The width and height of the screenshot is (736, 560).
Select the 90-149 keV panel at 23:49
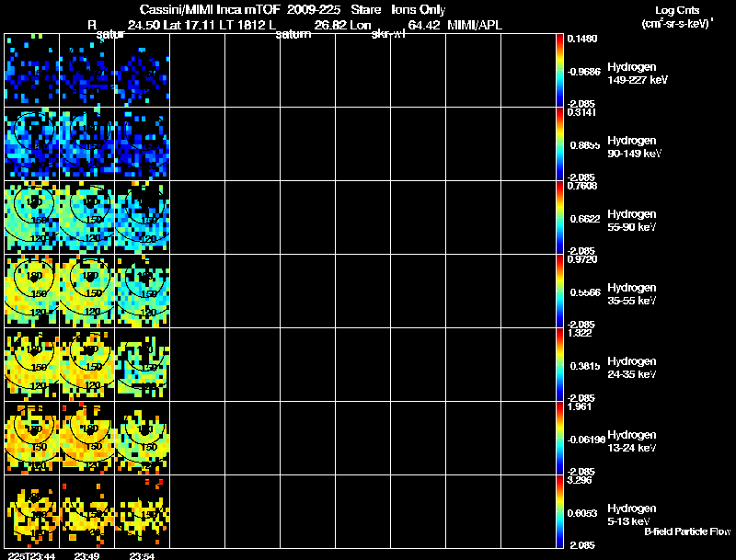(x=86, y=144)
